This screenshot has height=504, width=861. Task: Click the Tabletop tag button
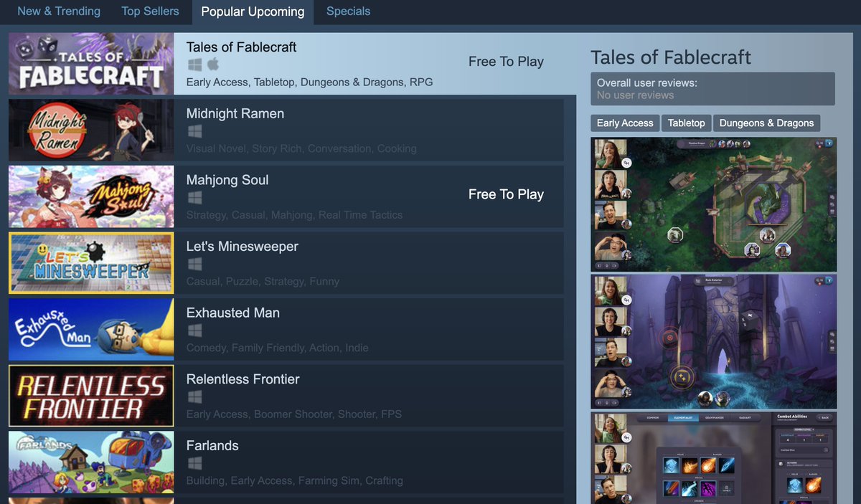click(x=686, y=123)
